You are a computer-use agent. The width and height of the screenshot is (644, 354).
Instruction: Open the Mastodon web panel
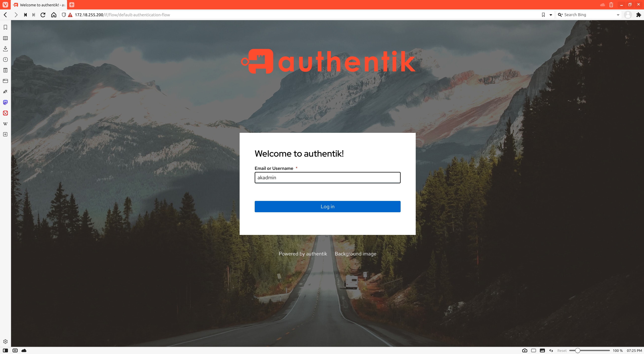5,102
